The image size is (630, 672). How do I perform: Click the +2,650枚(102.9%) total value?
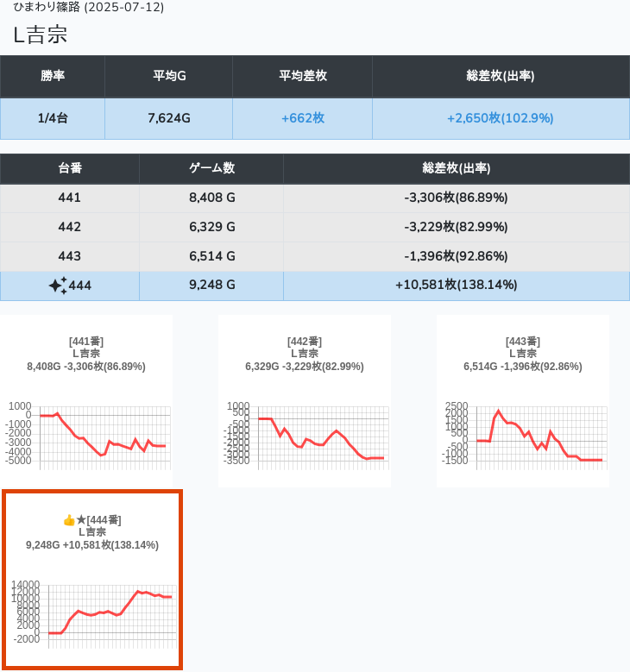(x=500, y=118)
